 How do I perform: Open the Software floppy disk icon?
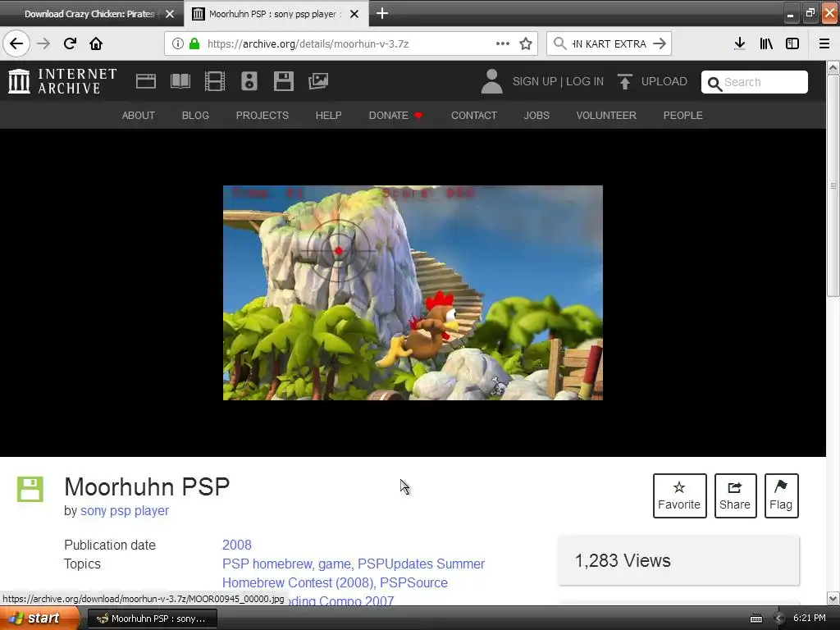click(x=283, y=81)
